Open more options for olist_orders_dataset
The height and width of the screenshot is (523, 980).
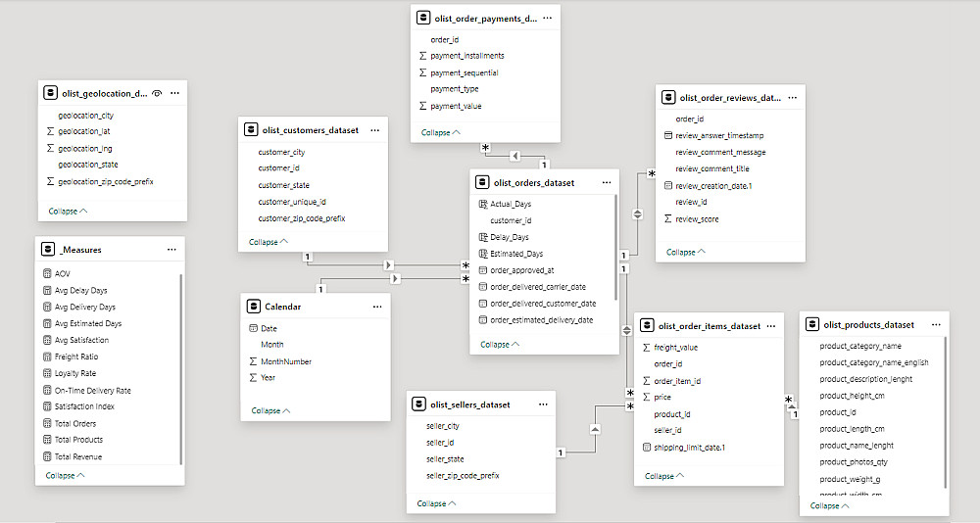tap(600, 182)
